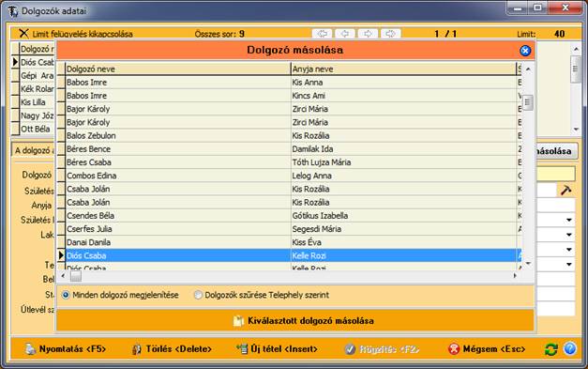Image resolution: width=588 pixels, height=369 pixels.
Task: Click the Nyomtatás <F5> button
Action: click(x=66, y=349)
